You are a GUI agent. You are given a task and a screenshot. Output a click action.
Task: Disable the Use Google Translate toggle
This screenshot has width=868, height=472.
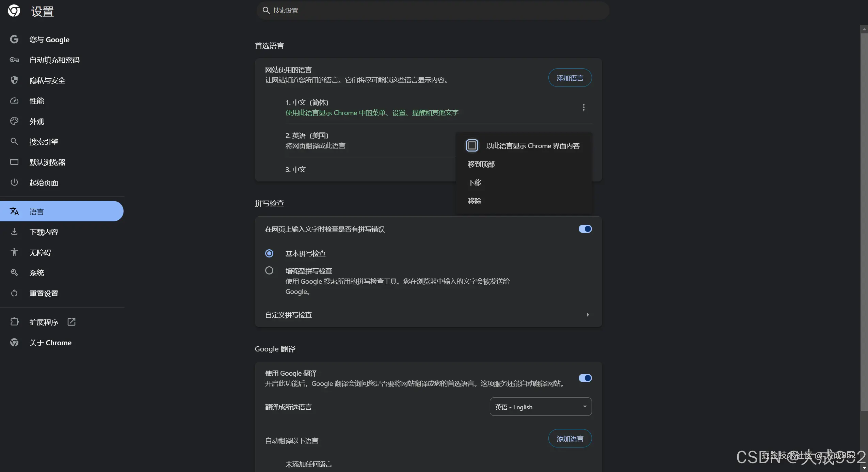tap(585, 378)
